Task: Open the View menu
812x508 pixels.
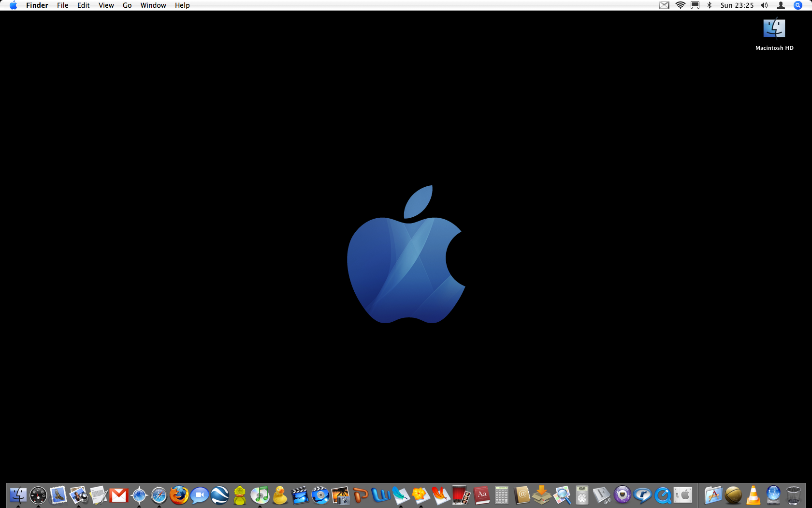Action: tap(106, 5)
